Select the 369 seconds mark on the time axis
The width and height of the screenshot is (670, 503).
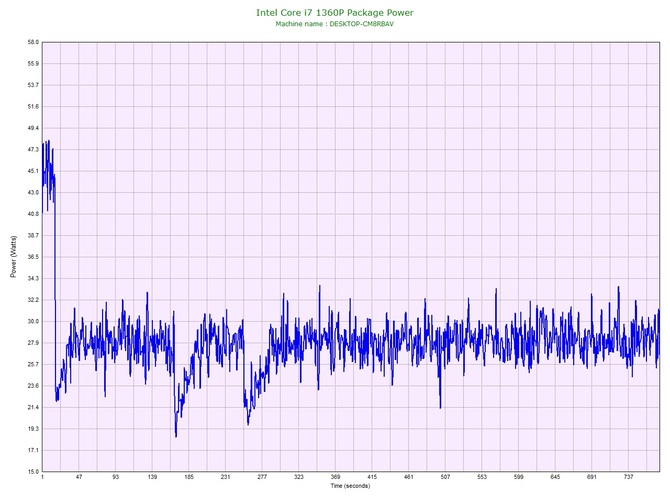point(335,478)
